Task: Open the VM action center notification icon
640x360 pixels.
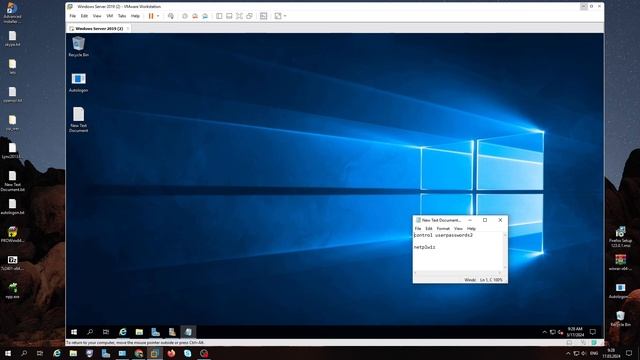Action: click(x=593, y=332)
